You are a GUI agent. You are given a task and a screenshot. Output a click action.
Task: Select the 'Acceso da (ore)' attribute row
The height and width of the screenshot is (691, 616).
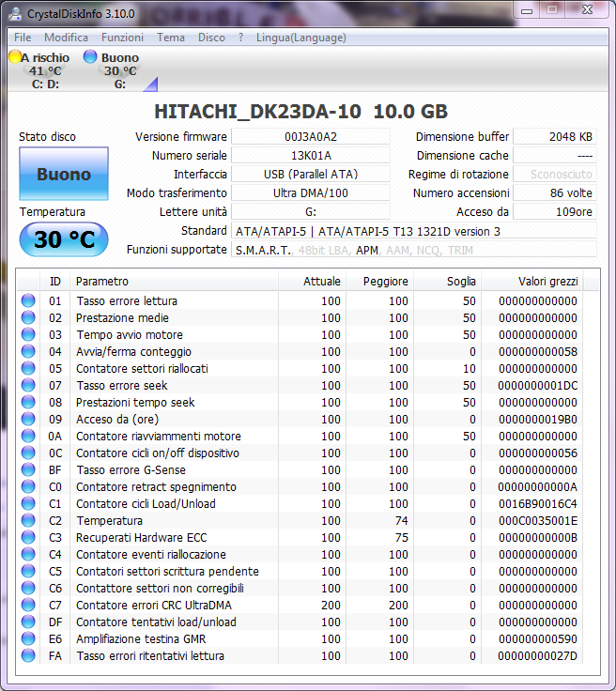[131, 420]
